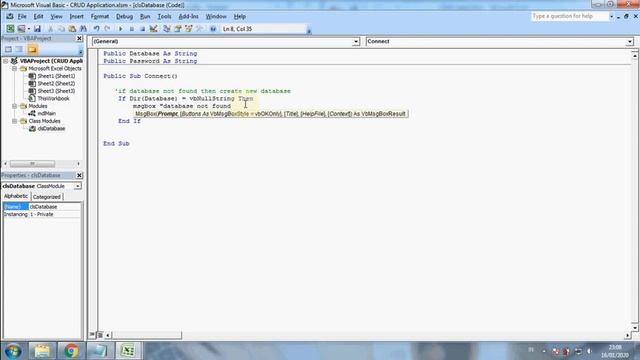Click the Paste toolbar icon
640x360 pixels.
pos(72,29)
